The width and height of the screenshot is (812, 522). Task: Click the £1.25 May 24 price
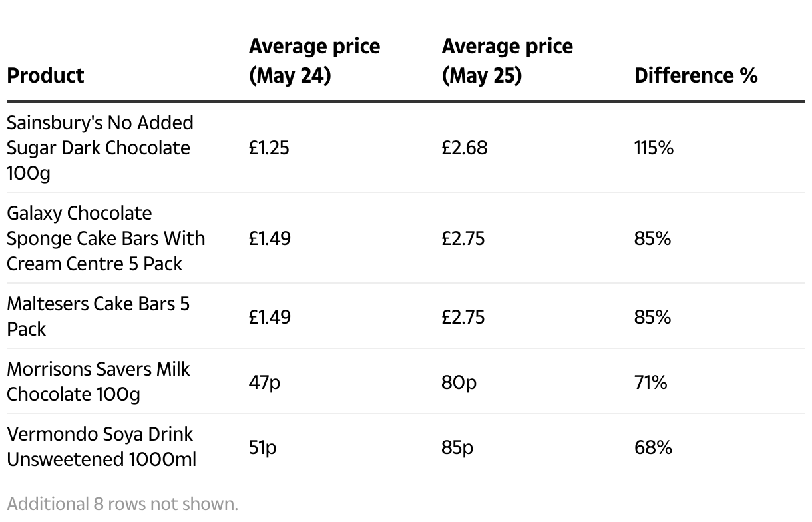pyautogui.click(x=269, y=148)
